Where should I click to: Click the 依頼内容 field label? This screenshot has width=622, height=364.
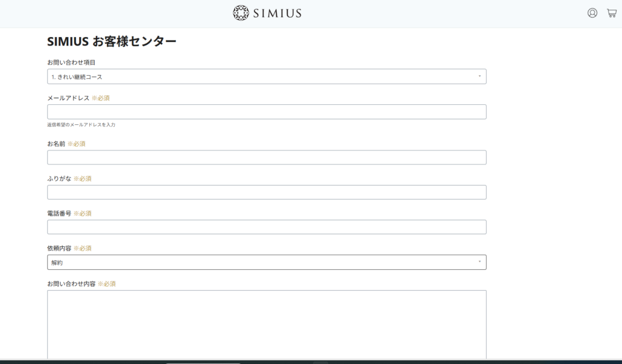(x=59, y=248)
